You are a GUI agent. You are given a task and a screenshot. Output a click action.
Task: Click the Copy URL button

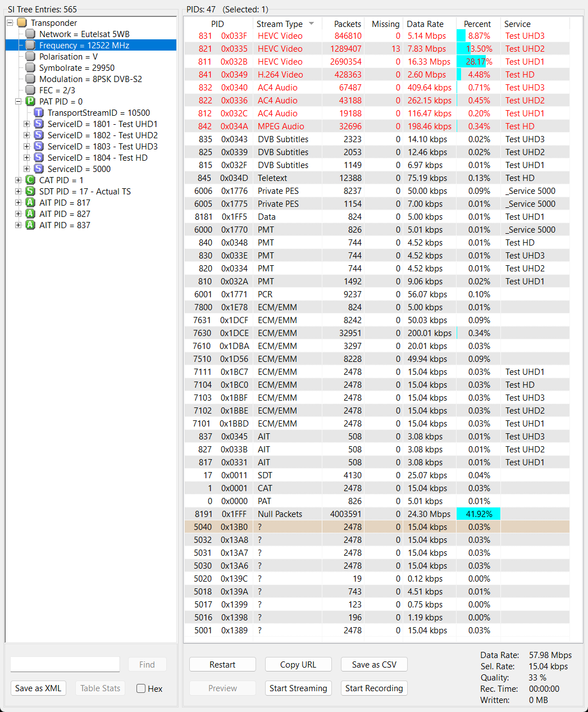tap(298, 664)
